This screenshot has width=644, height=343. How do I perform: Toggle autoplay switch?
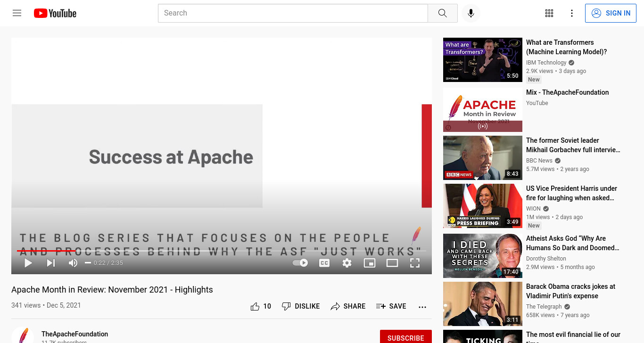point(300,263)
